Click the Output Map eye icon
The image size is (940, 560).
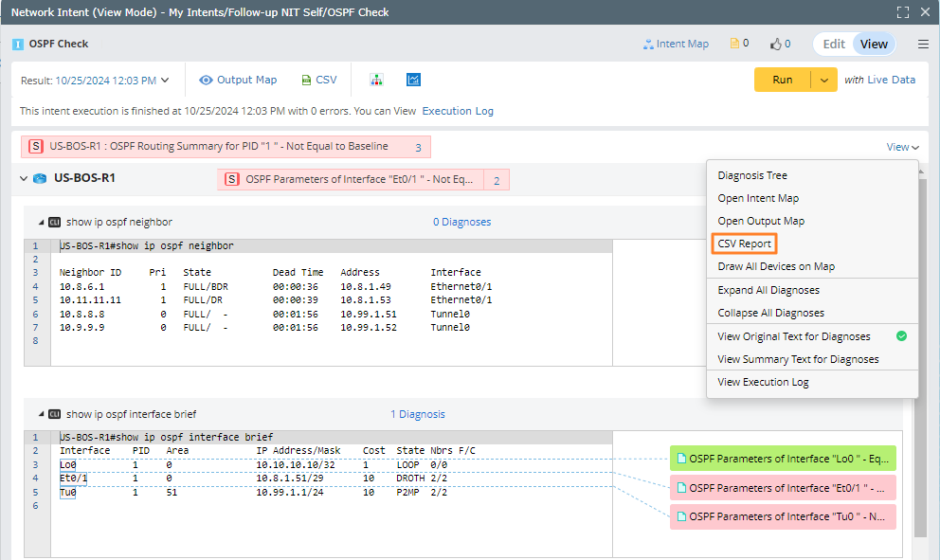[206, 81]
